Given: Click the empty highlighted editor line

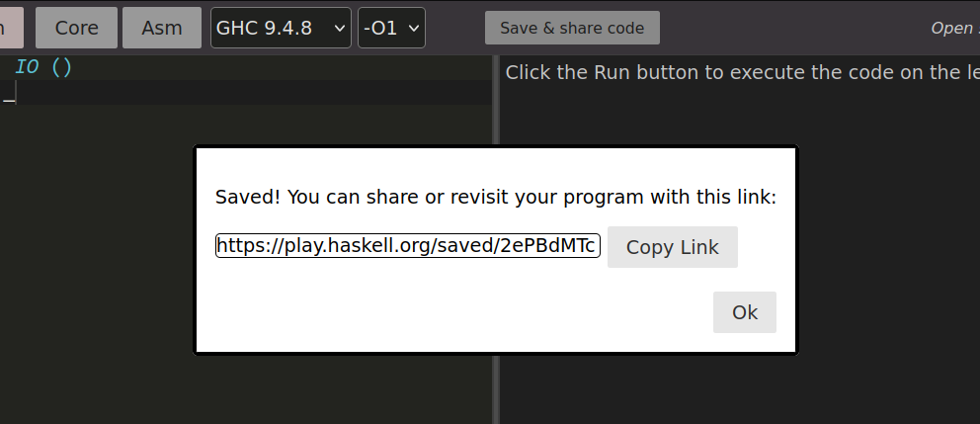Looking at the screenshot, I should coord(247,93).
